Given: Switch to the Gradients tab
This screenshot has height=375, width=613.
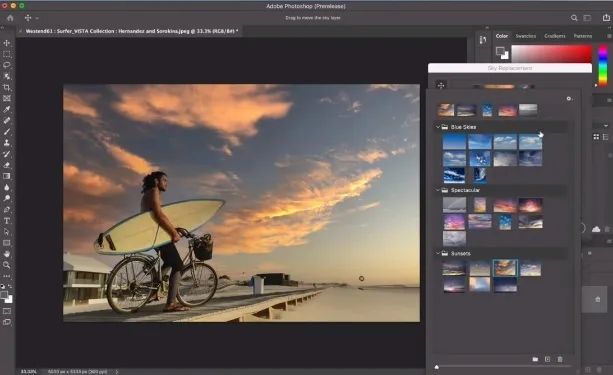Looking at the screenshot, I should pos(555,36).
